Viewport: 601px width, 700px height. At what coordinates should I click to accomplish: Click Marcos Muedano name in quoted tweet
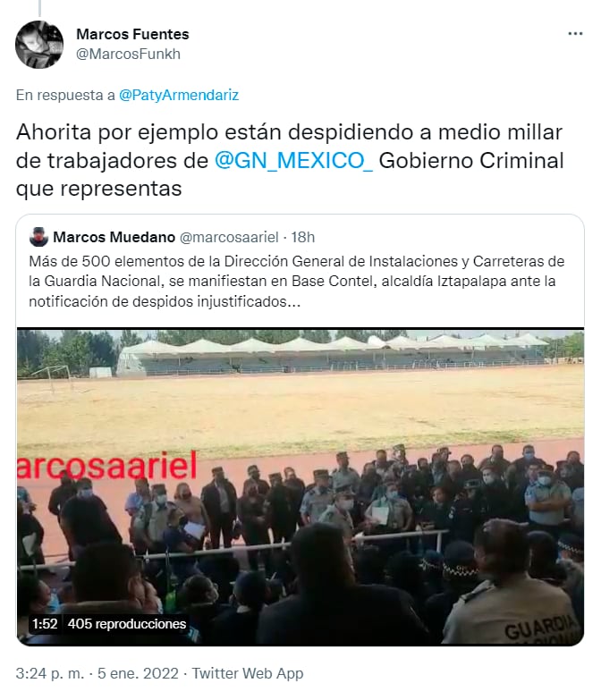(114, 237)
